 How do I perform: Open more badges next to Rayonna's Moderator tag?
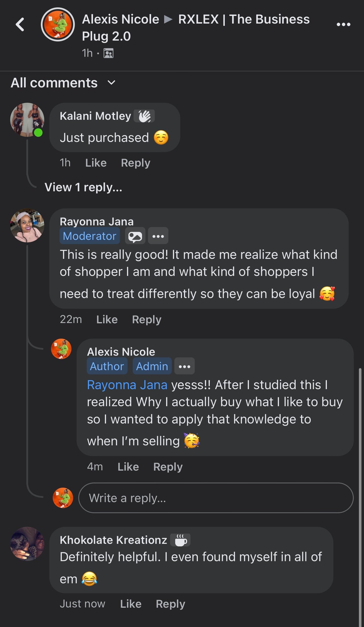click(158, 236)
